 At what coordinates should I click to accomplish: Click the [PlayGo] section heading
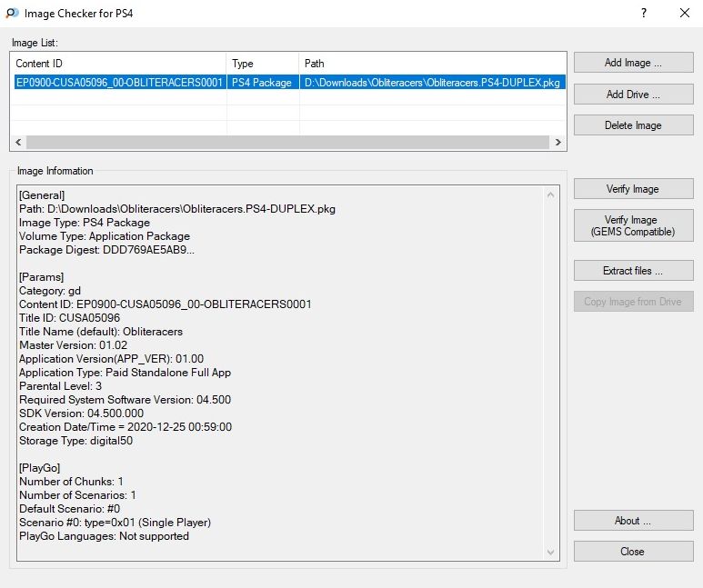point(39,468)
